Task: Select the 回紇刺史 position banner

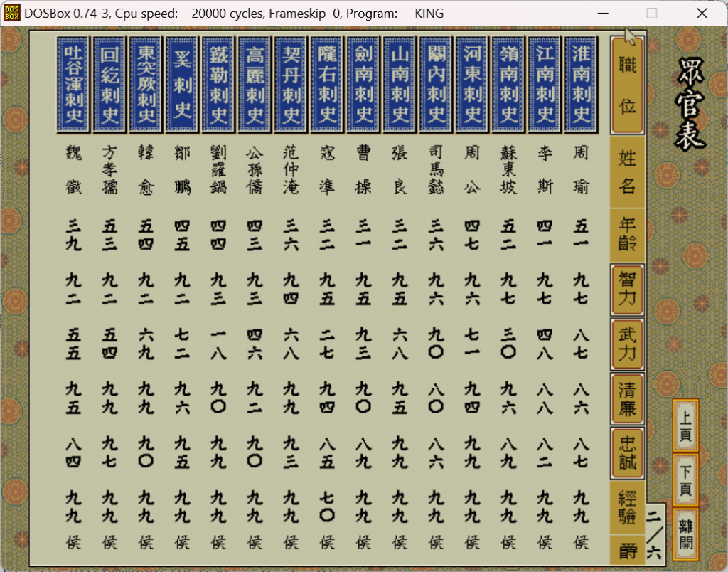Action: (x=109, y=85)
